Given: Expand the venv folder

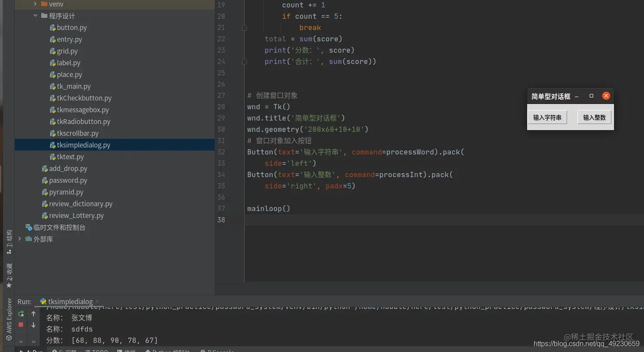Looking at the screenshot, I should [x=35, y=4].
